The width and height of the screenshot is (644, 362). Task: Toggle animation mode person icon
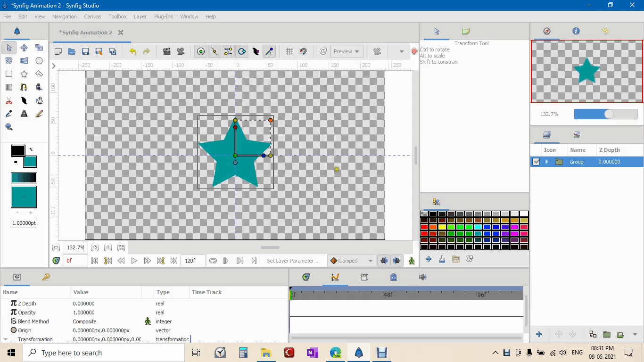click(412, 261)
